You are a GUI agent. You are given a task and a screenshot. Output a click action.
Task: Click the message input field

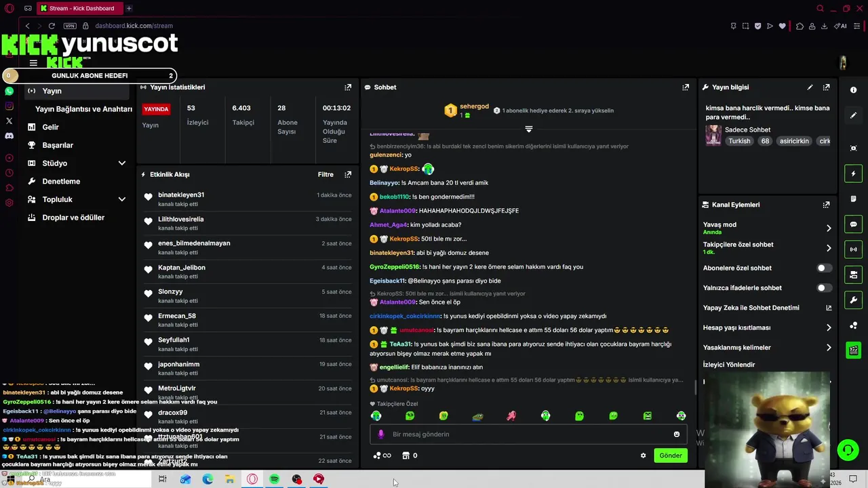point(529,434)
